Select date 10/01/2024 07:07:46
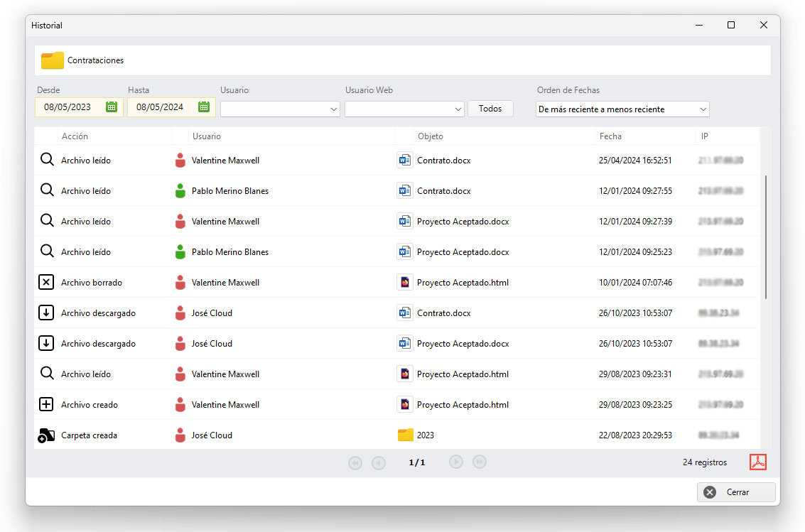The width and height of the screenshot is (805, 532). pos(635,283)
